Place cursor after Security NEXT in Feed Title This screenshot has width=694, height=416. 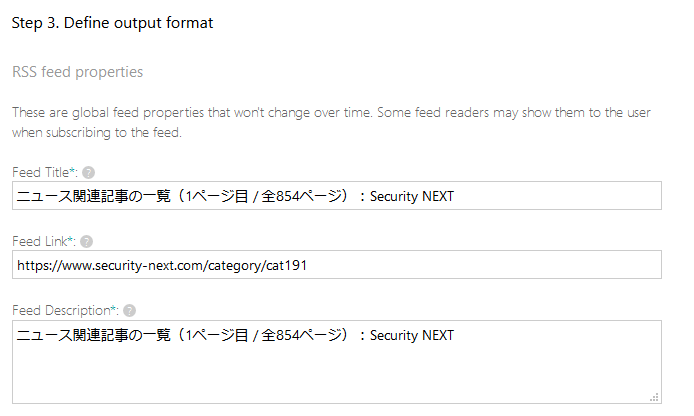455,196
